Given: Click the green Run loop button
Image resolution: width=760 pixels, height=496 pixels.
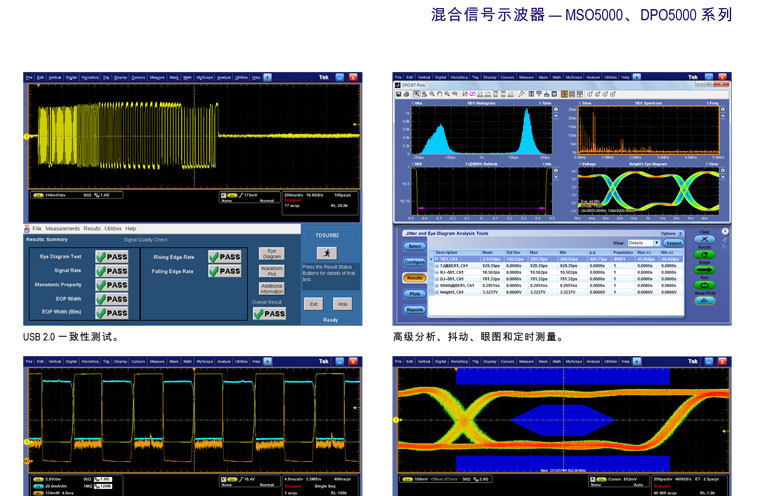Looking at the screenshot, I should pos(704,285).
